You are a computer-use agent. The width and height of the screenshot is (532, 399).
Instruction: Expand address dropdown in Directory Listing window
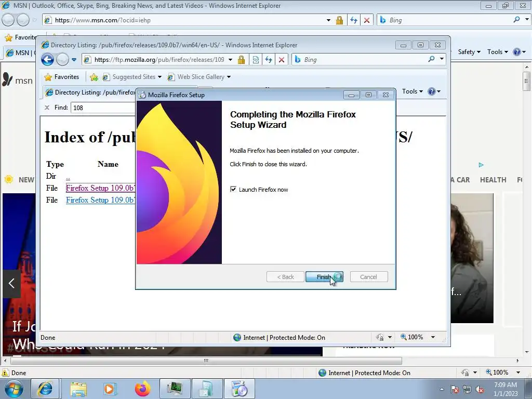pyautogui.click(x=230, y=60)
